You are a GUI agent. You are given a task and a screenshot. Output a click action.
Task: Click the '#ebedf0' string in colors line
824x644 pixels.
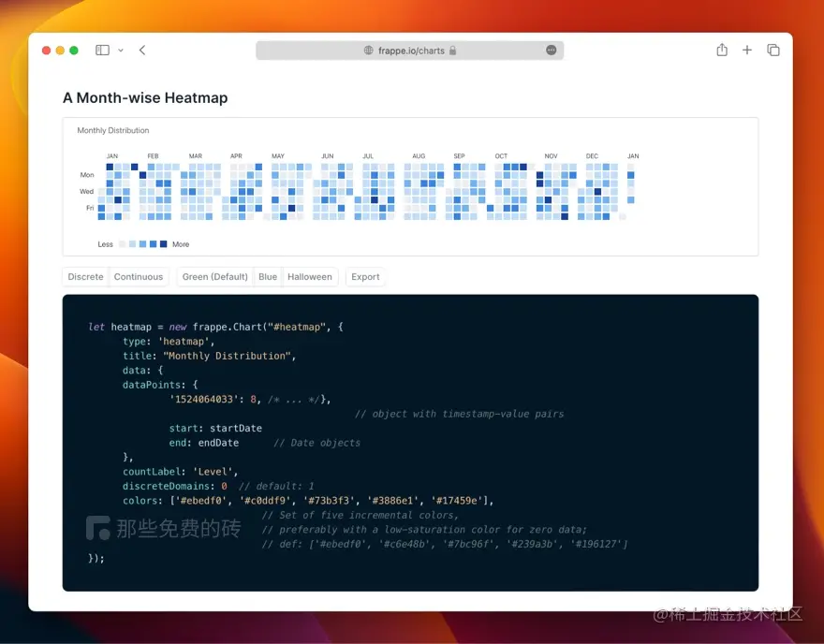201,501
